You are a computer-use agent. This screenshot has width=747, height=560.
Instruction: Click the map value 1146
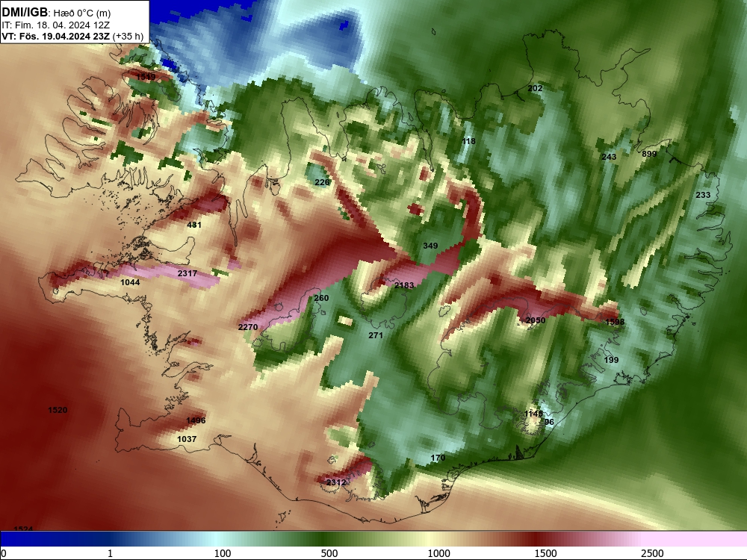[x=533, y=414]
